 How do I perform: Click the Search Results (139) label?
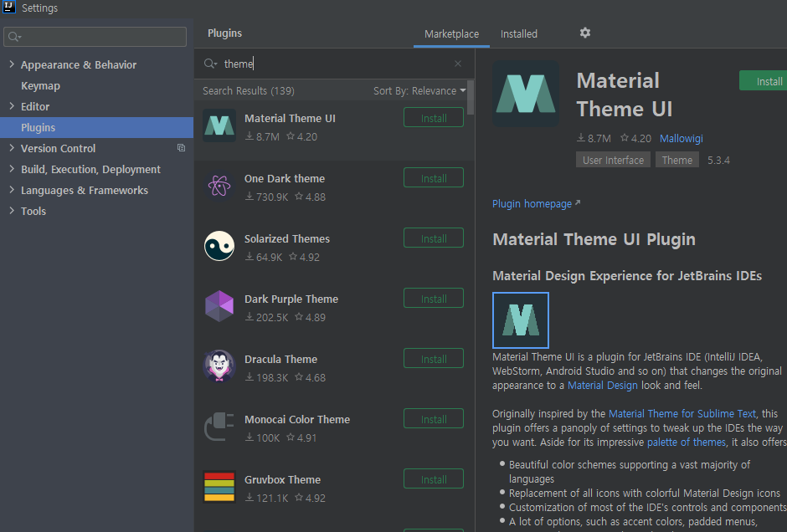(x=249, y=90)
